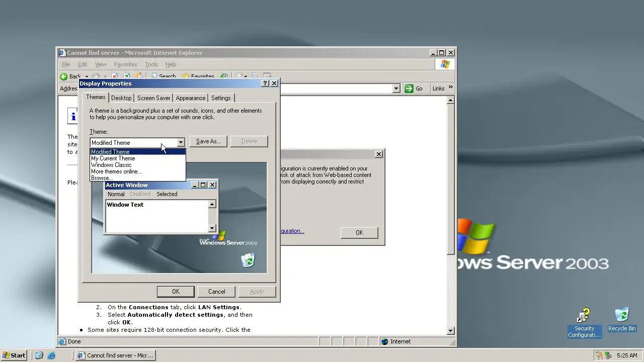Click OK in the security warning dialog
The image size is (644, 362).
[x=359, y=232]
